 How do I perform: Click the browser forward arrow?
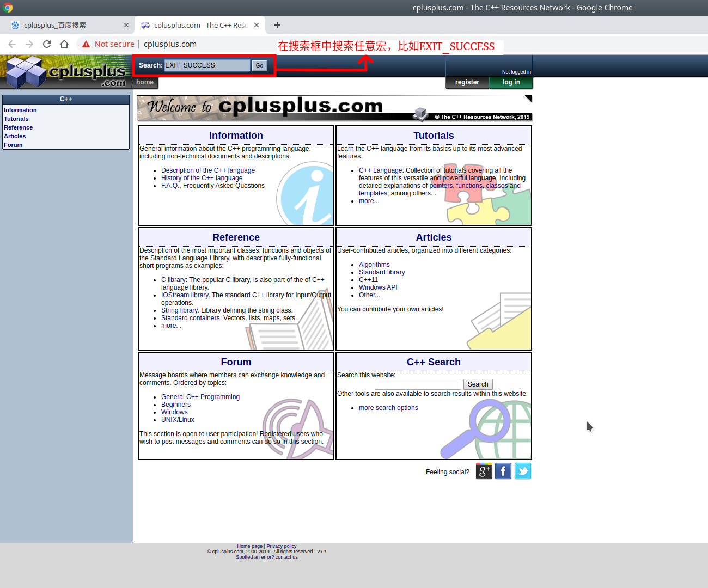point(29,44)
